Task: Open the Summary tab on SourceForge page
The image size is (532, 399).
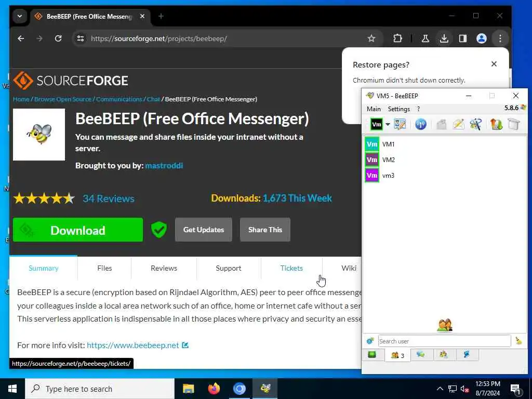Action: click(44, 268)
